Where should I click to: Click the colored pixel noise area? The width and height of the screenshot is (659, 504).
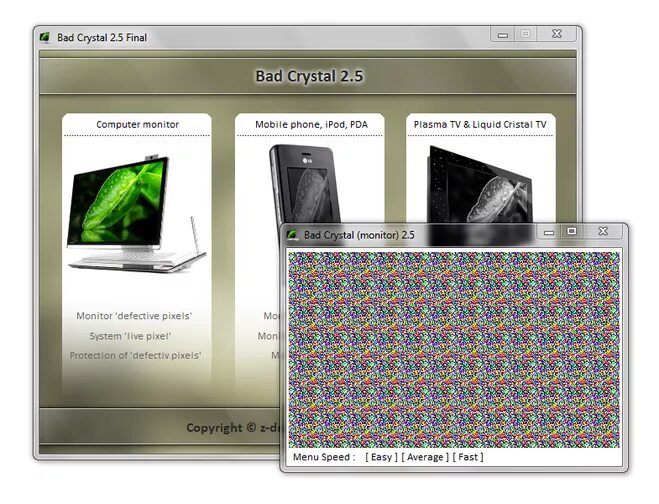pyautogui.click(x=453, y=349)
